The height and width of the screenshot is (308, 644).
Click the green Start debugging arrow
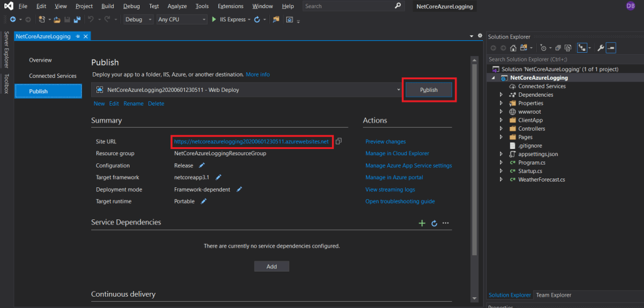coord(214,19)
